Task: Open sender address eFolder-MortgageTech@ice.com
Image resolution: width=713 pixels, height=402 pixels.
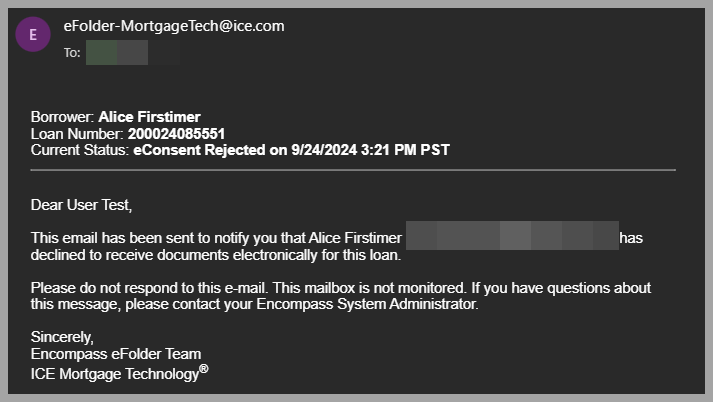Action: tap(159, 26)
